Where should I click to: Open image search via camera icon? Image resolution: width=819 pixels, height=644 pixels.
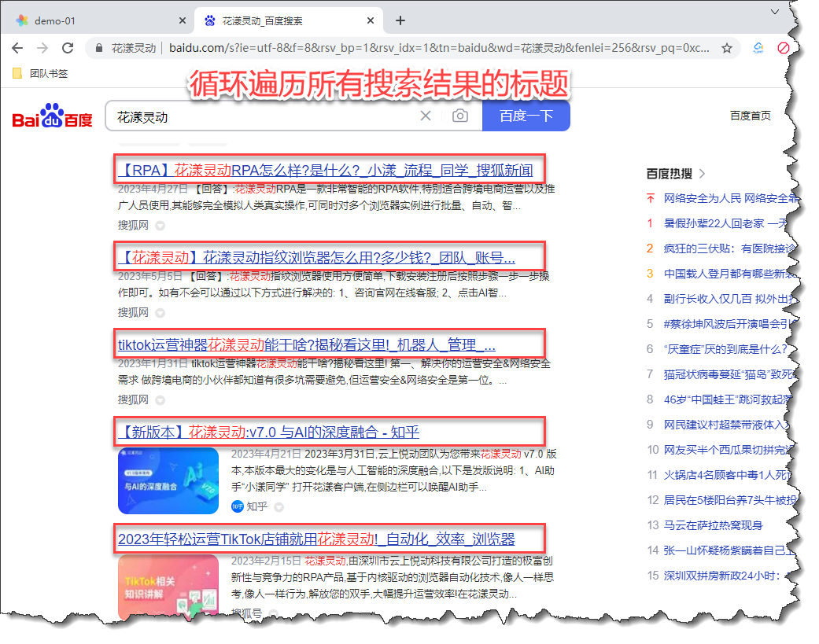(459, 116)
